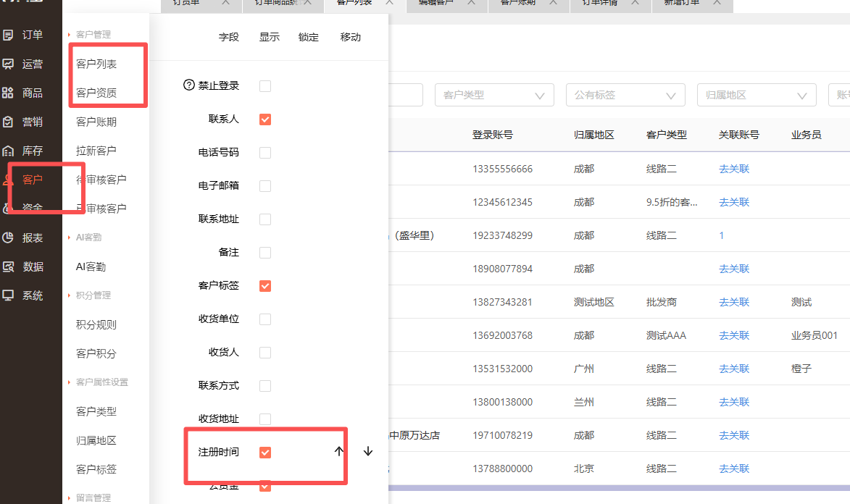Click 去关联 for account 19710078219
Viewport: 850px width, 504px height.
point(734,435)
